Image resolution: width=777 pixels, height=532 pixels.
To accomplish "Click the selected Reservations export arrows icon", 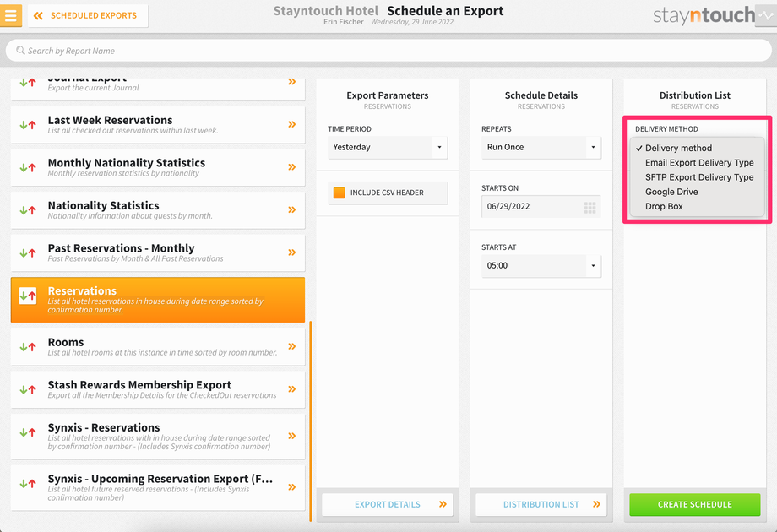I will [28, 296].
